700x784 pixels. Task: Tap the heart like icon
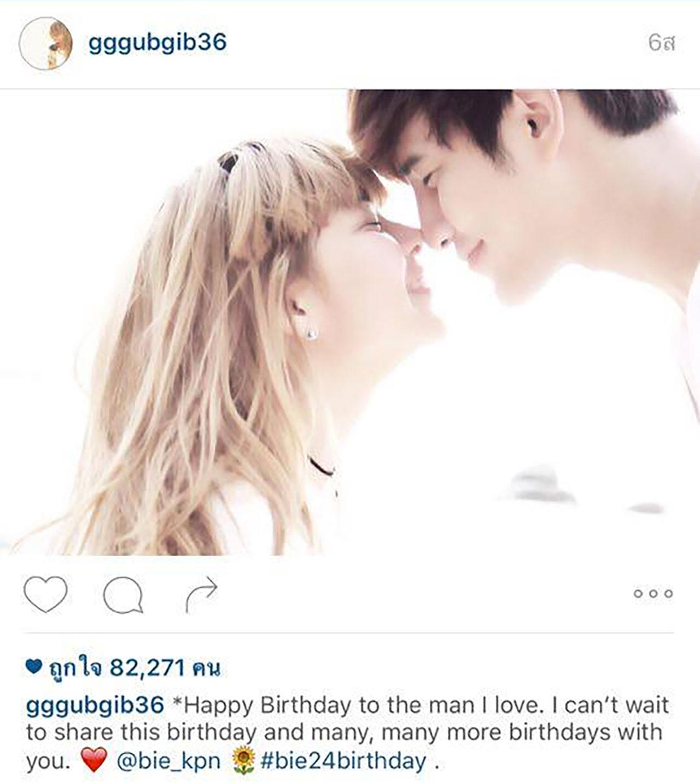tap(46, 594)
